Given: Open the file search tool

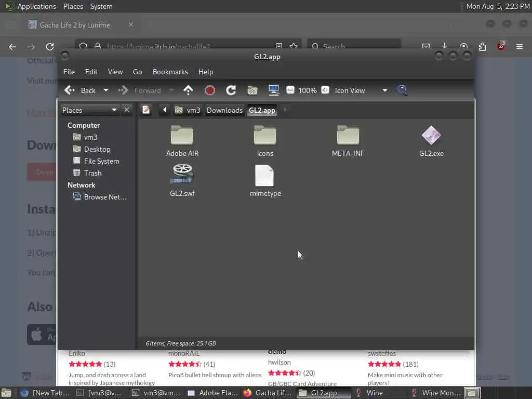Looking at the screenshot, I should 402,90.
